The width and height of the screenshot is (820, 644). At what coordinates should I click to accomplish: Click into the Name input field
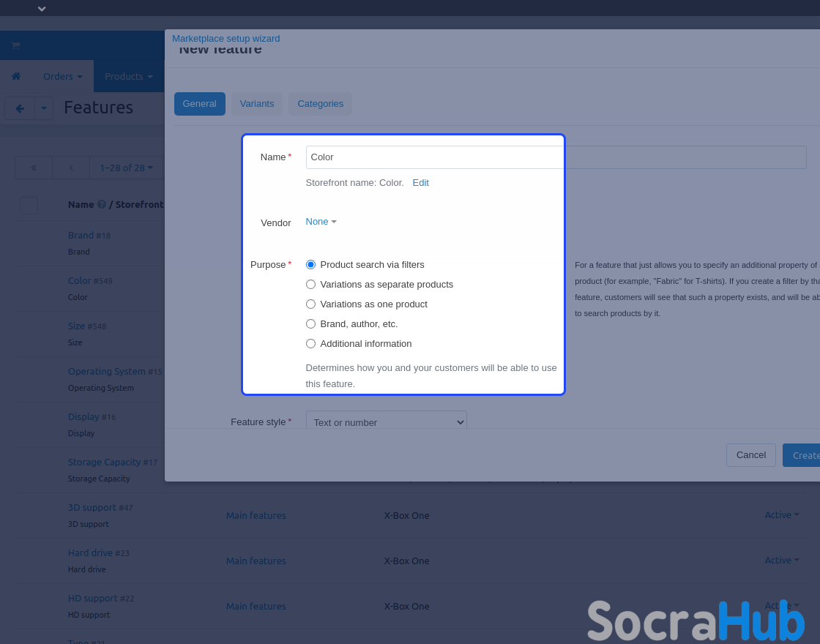point(556,157)
